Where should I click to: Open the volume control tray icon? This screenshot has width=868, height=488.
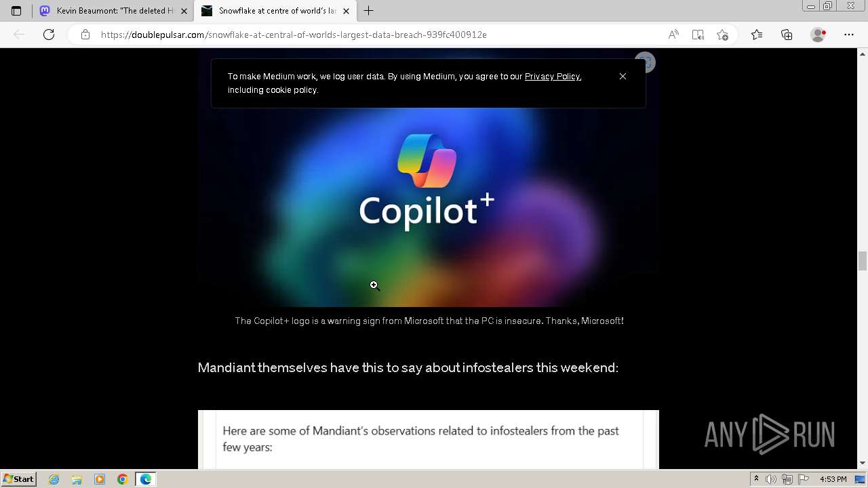click(772, 479)
